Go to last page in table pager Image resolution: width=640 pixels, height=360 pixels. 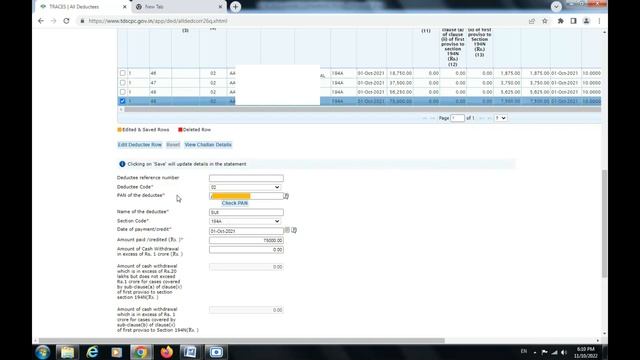489,118
